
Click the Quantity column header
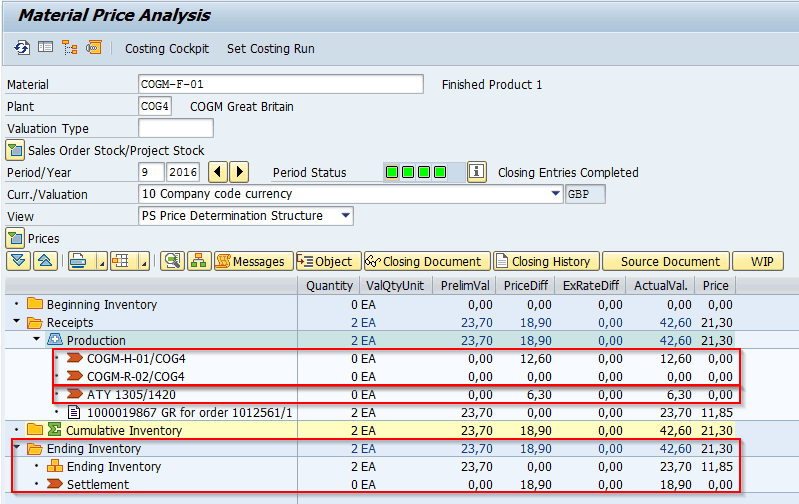point(329,285)
